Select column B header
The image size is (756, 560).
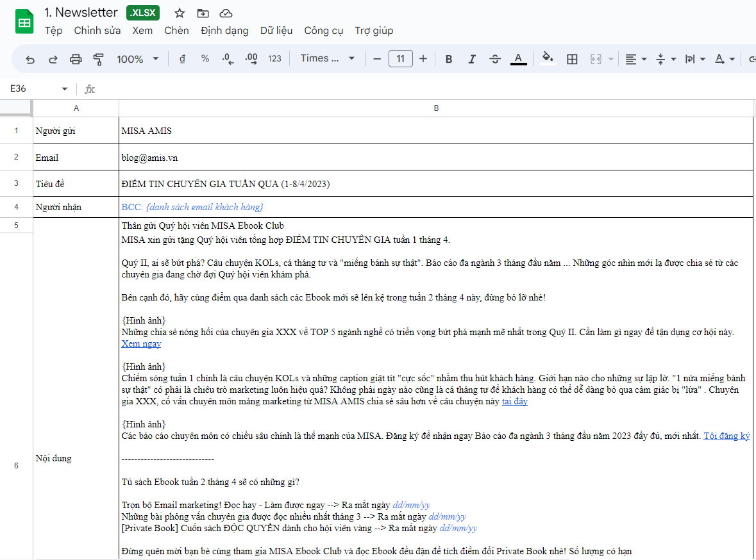pos(436,108)
